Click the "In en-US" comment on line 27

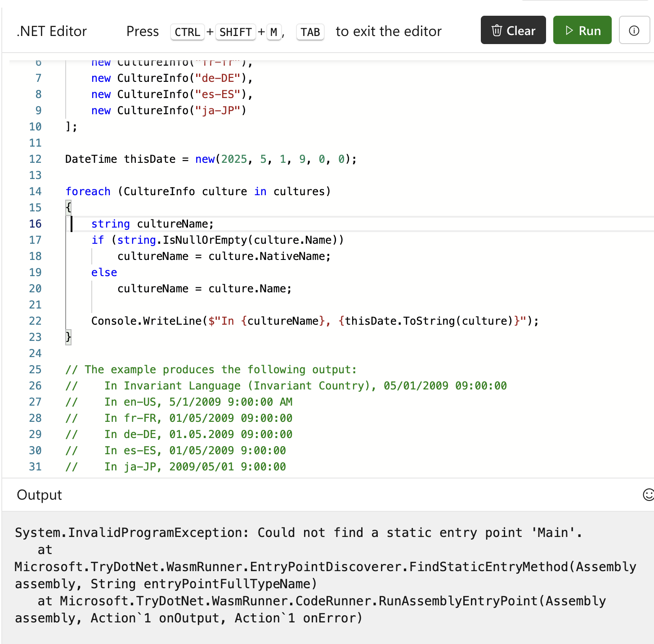click(133, 402)
